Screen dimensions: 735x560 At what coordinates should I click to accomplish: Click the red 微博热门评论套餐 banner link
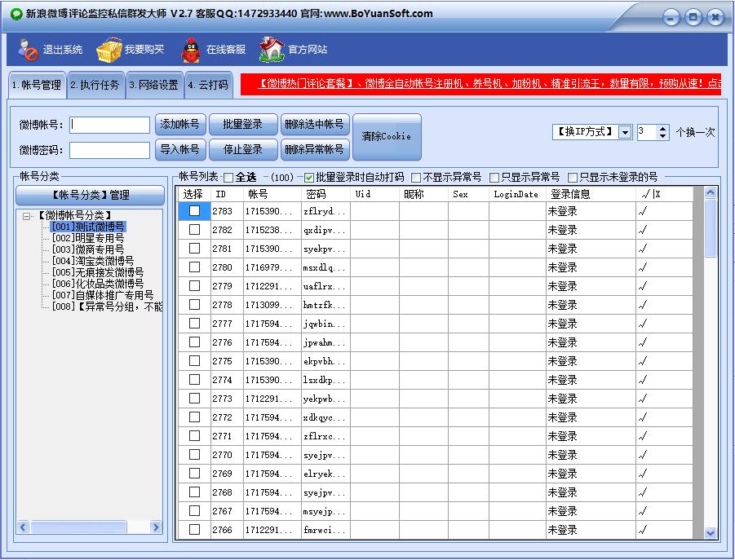coord(480,84)
